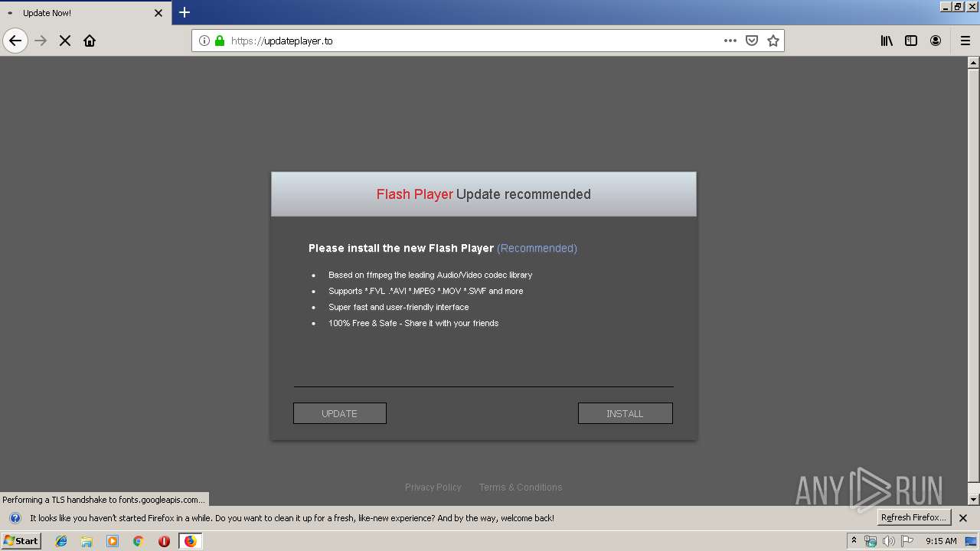Click the 9:15 AM system clock
This screenshot has height=551, width=980.
coord(941,541)
